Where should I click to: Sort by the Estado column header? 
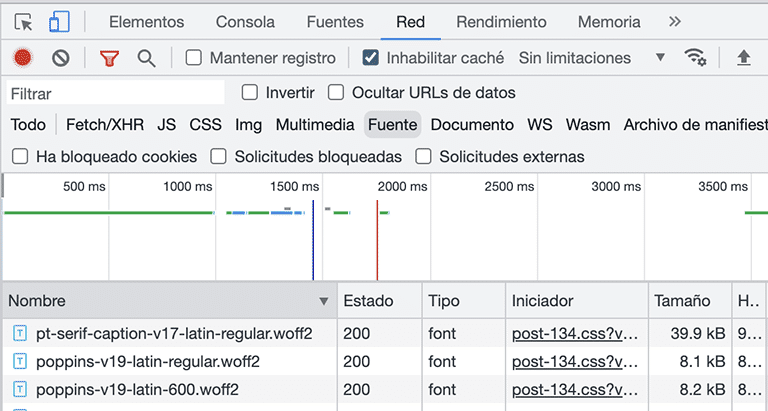pyautogui.click(x=380, y=301)
